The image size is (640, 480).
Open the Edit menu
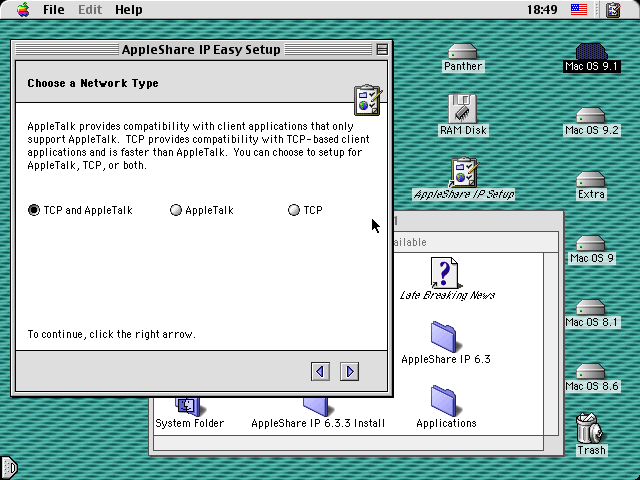click(x=90, y=9)
